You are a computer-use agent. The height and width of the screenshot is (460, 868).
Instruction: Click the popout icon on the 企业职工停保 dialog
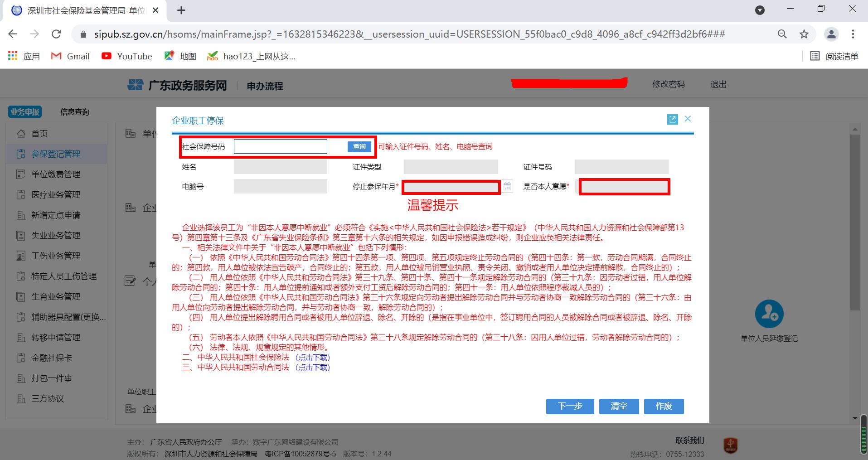click(x=672, y=119)
